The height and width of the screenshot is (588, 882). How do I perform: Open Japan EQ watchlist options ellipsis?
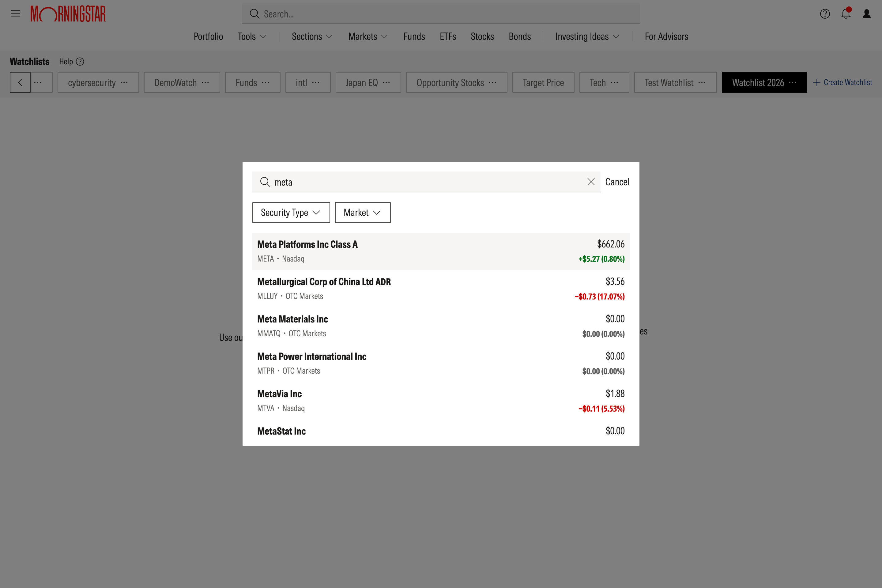pos(386,82)
